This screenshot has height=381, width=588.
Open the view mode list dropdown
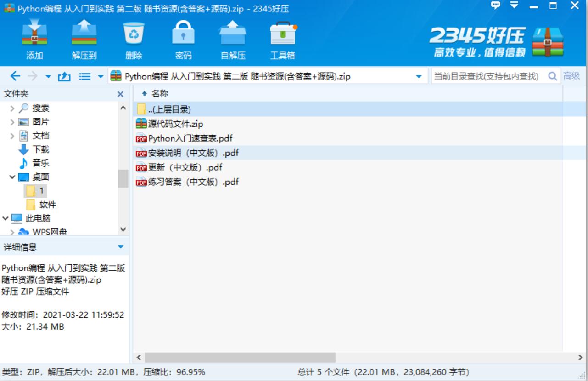point(101,77)
